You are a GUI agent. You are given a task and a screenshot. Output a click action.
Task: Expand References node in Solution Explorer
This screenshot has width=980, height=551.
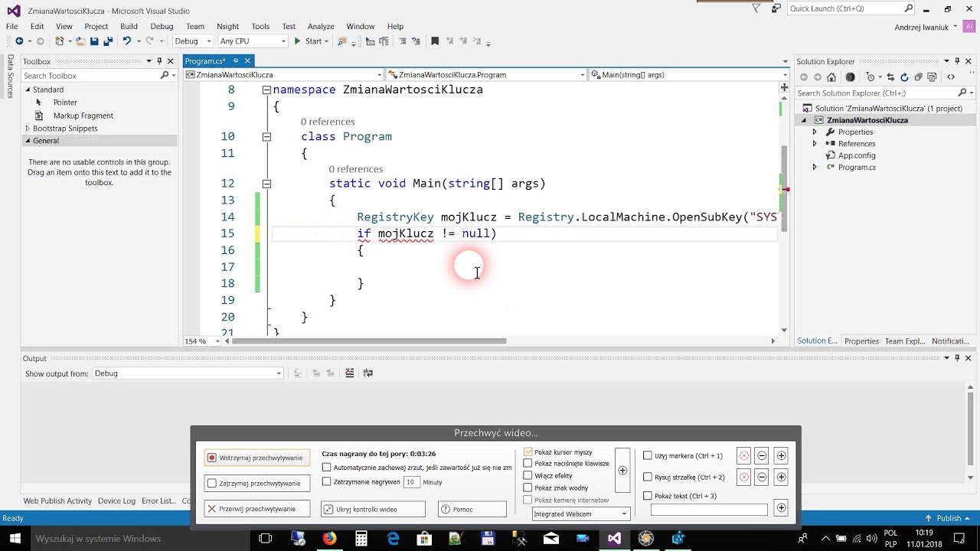tap(815, 144)
